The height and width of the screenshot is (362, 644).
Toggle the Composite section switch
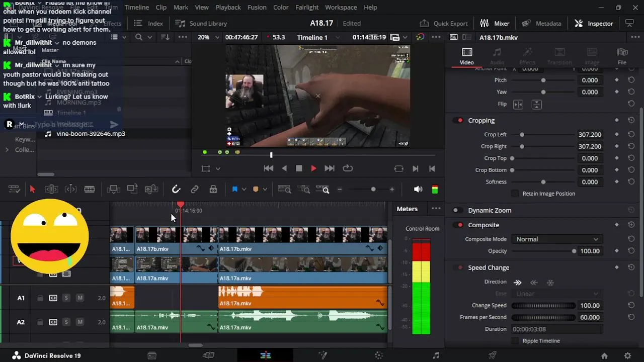[x=458, y=225]
